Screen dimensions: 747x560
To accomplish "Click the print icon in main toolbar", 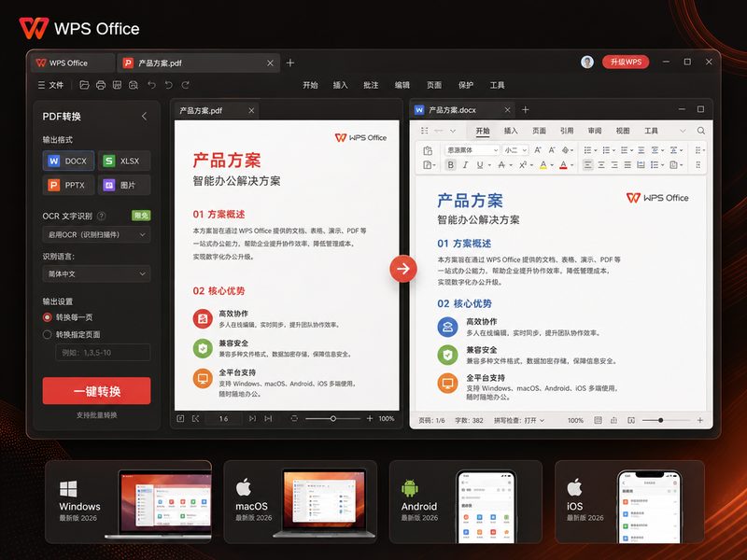I will [101, 85].
